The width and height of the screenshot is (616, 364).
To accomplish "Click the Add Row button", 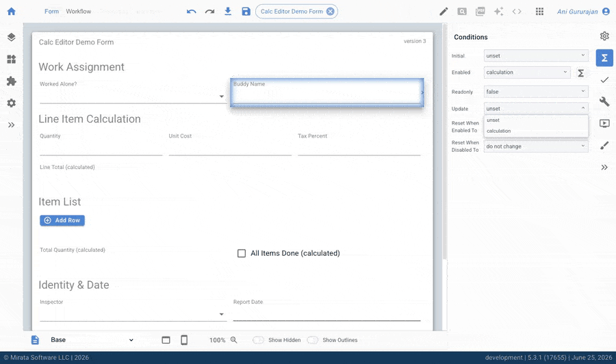I will [x=62, y=220].
